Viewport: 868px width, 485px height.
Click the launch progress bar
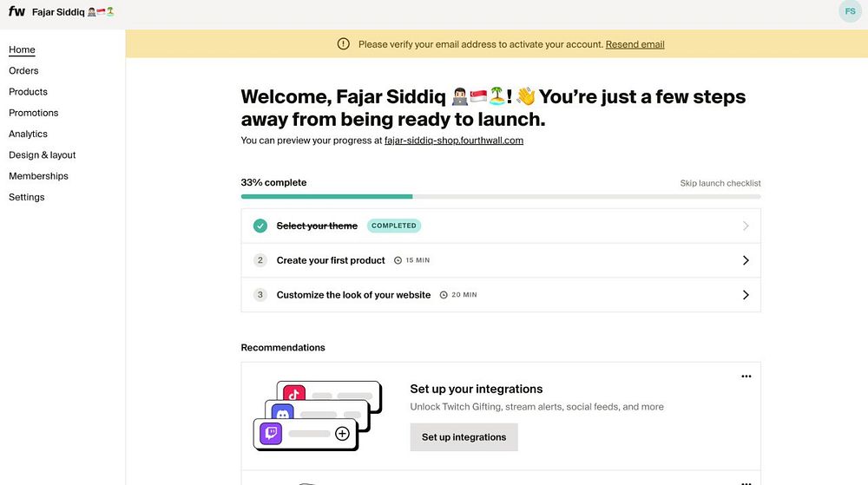click(500, 197)
